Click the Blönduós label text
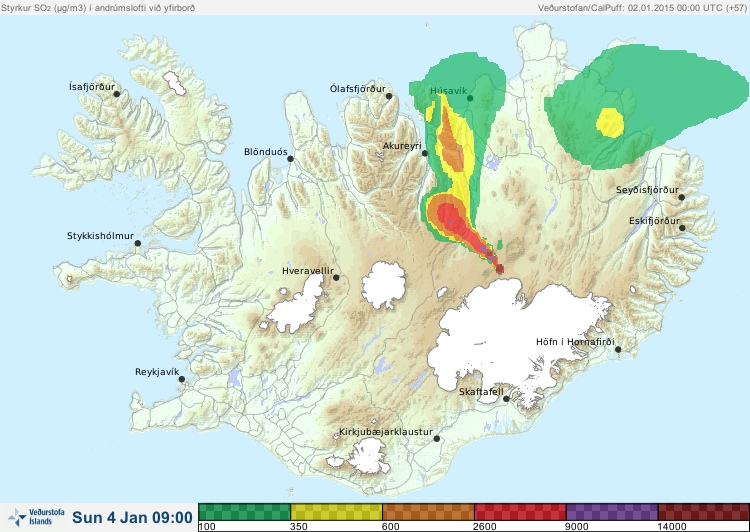The image size is (750, 532). tap(266, 152)
